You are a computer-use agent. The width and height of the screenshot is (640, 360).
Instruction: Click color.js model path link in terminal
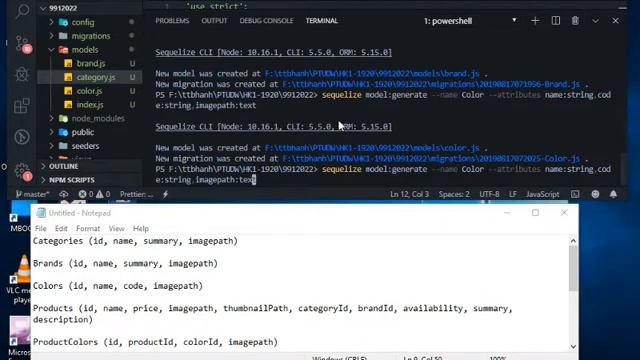tap(372, 148)
